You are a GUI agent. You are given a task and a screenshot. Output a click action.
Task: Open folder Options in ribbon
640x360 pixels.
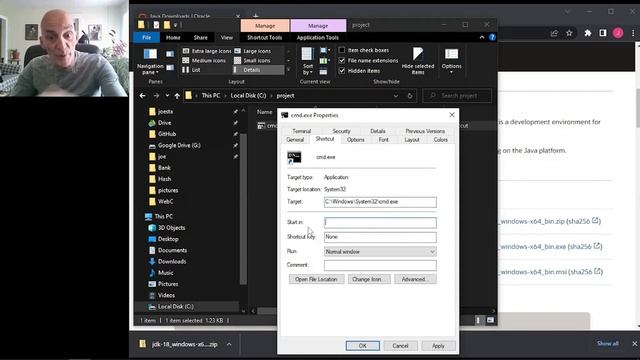(451, 61)
